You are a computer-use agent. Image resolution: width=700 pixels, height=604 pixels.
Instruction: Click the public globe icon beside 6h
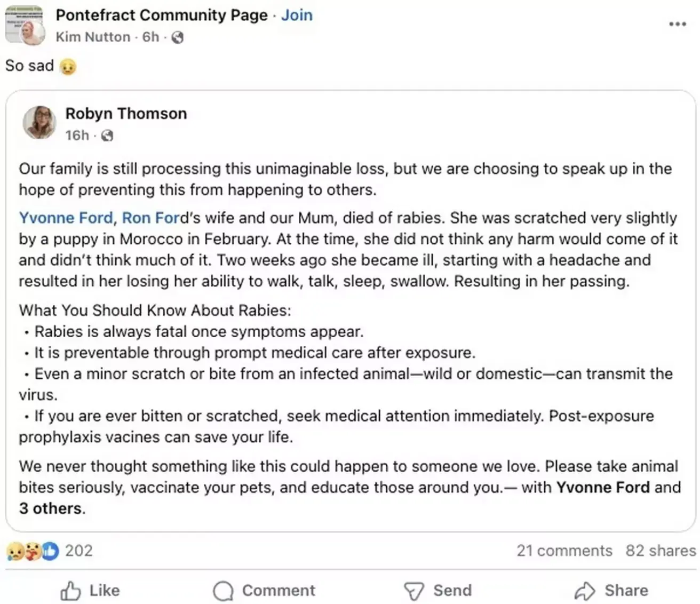coord(178,37)
